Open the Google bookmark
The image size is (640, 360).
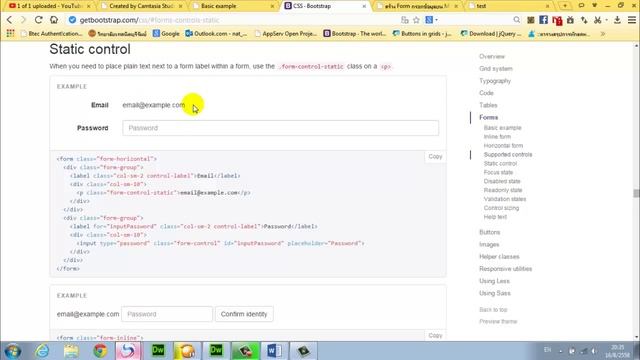coord(166,34)
